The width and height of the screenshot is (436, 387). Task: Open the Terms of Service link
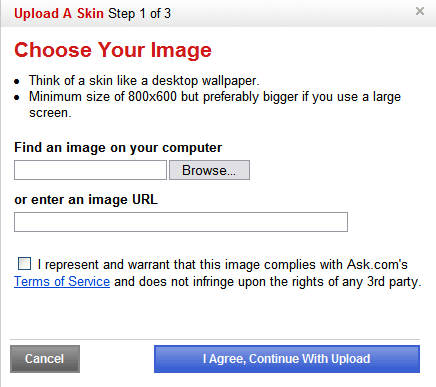click(62, 282)
